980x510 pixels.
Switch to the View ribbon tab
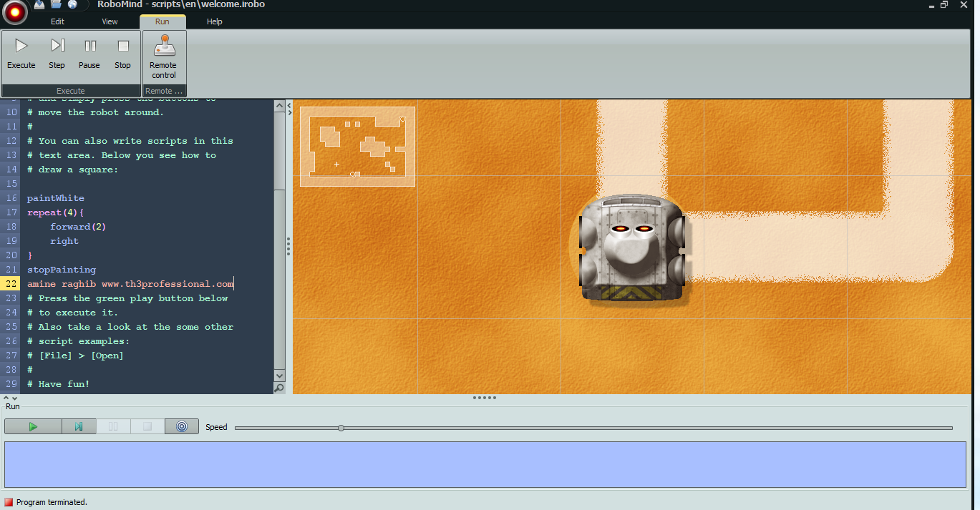click(x=110, y=21)
